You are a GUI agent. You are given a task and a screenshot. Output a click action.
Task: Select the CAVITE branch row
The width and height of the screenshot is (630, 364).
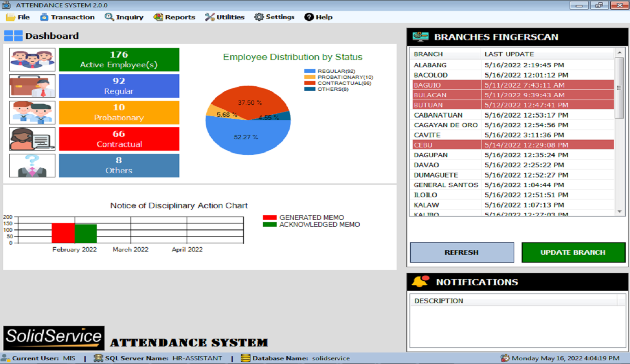(x=512, y=135)
